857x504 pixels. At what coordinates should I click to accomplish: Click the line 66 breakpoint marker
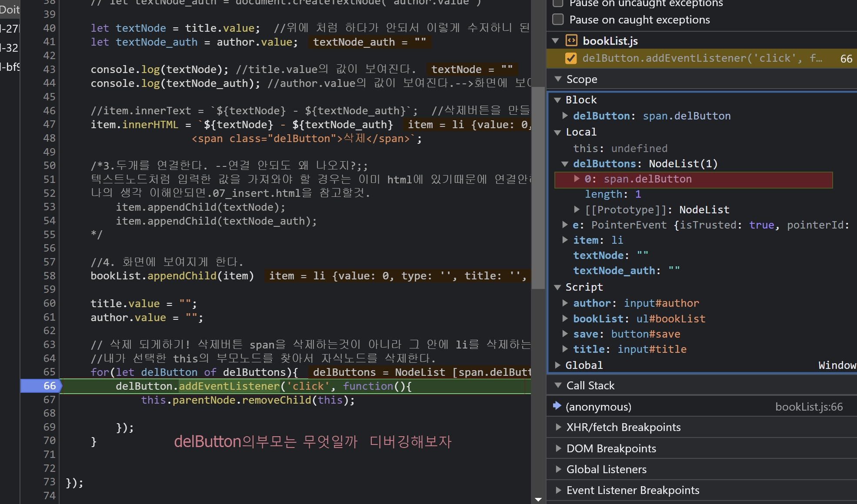click(41, 386)
